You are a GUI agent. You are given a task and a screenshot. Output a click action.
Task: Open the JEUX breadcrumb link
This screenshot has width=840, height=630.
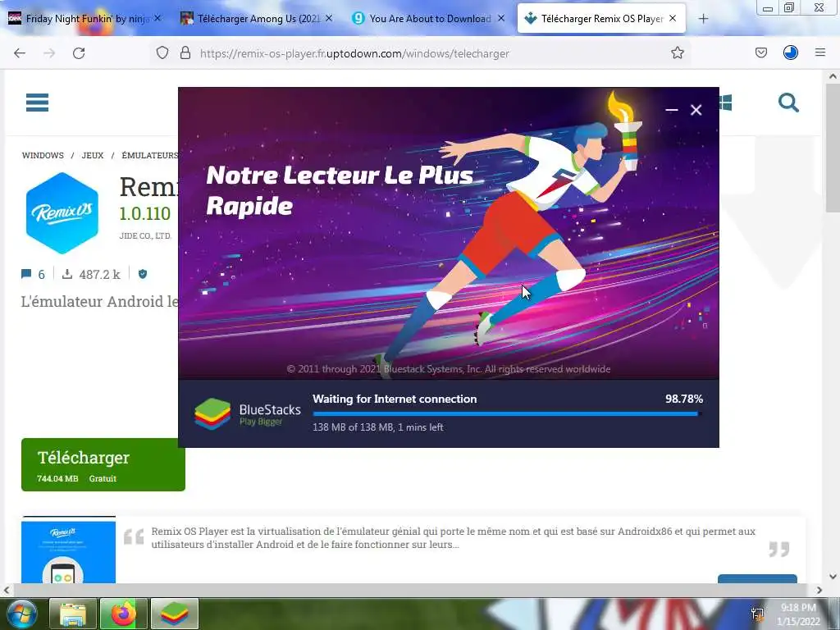(93, 155)
